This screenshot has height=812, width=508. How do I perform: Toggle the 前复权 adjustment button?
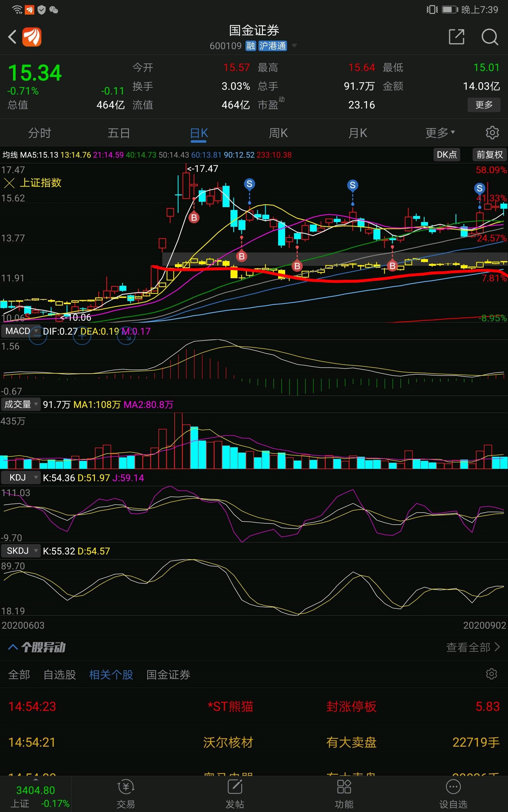point(490,154)
